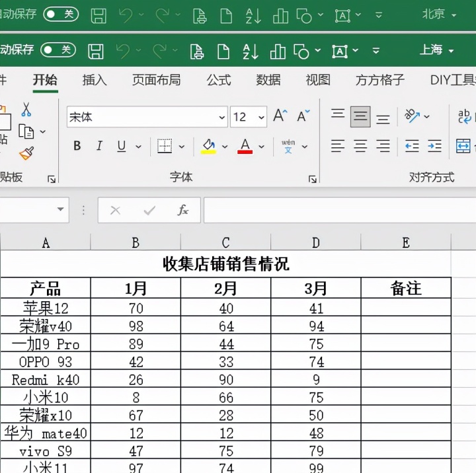Apply yellow fill color

click(208, 146)
